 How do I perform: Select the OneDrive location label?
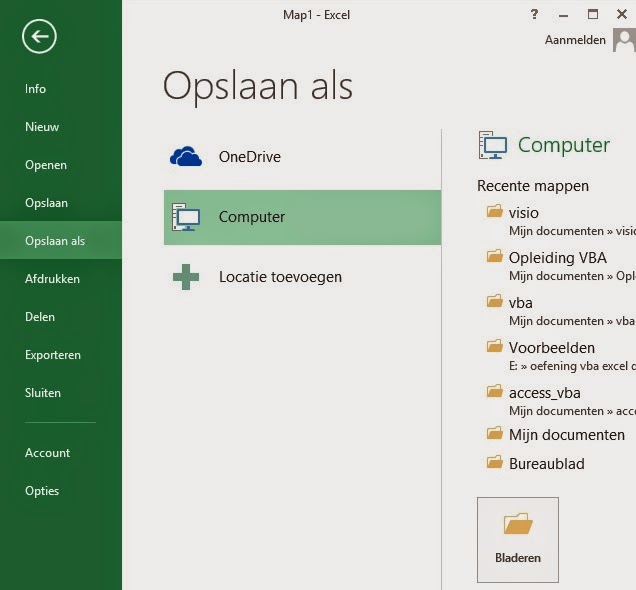click(250, 157)
